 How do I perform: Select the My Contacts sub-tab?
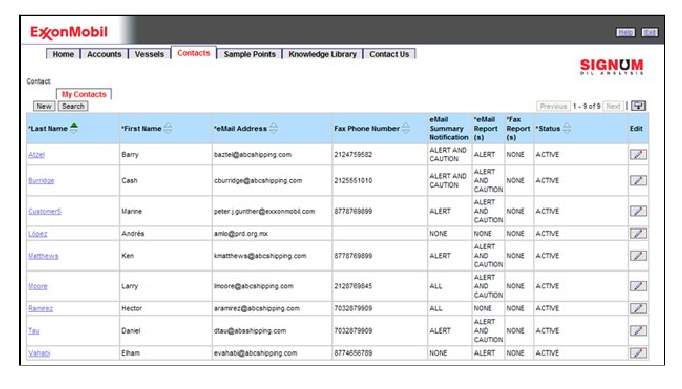[84, 94]
